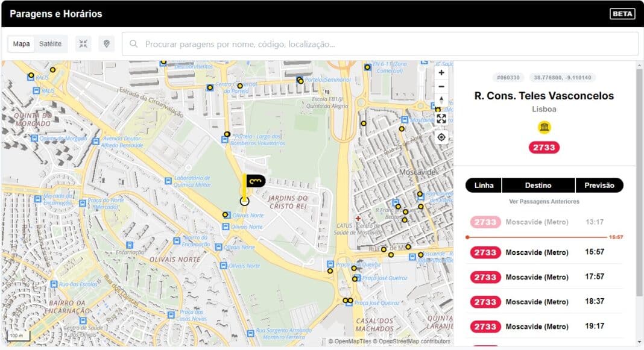Screen dimensions: 644x350
Task: Click the yellow museum facility icon
Action: (545, 127)
